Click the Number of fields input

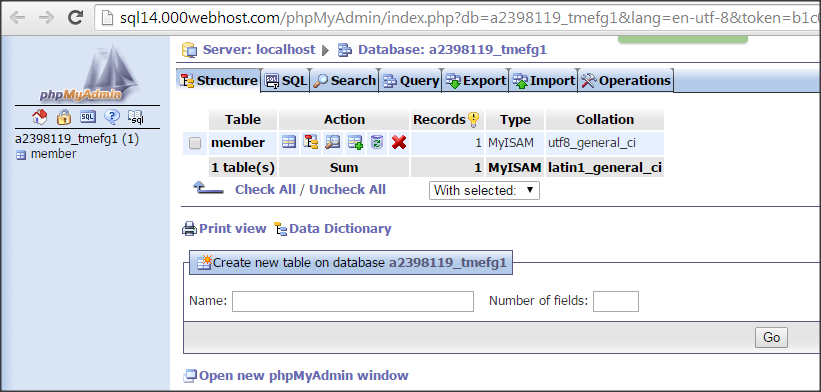[x=616, y=301]
